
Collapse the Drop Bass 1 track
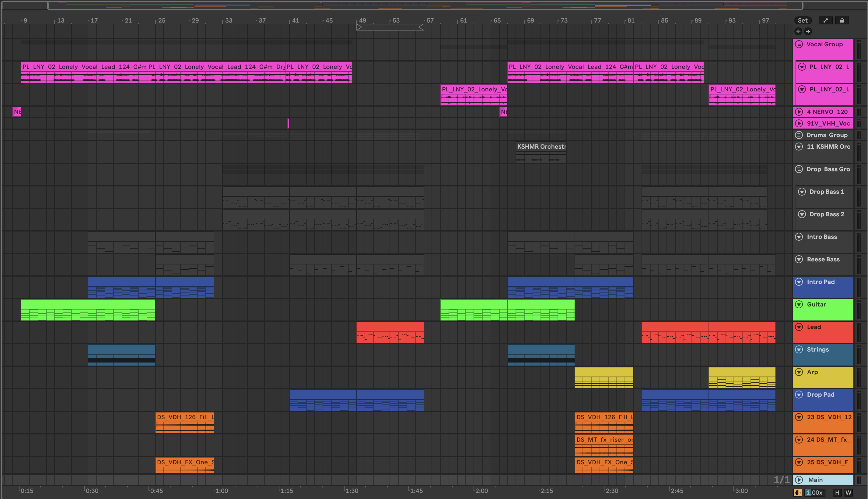[802, 192]
